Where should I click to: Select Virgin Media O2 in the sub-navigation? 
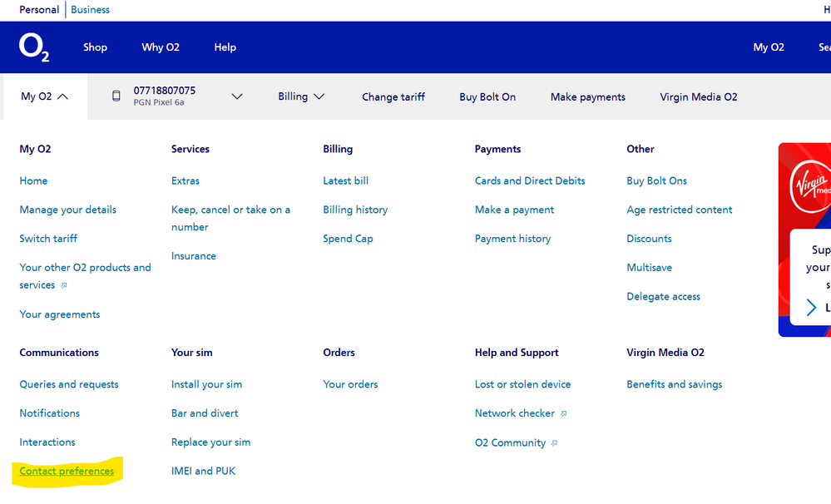pos(699,97)
